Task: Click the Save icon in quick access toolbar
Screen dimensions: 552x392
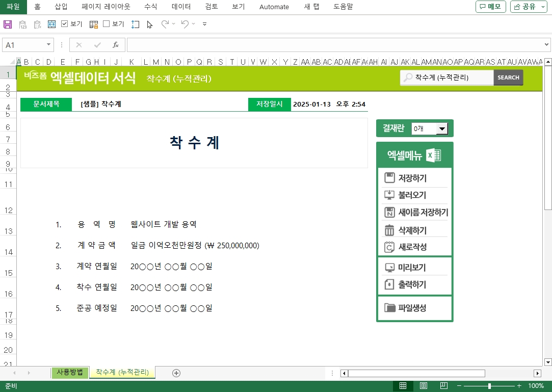Action: click(8, 24)
